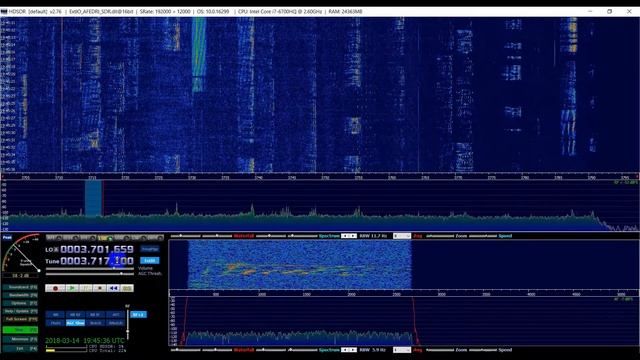Adjust the Volume slider
This screenshot has width=640, height=360.
point(90,269)
